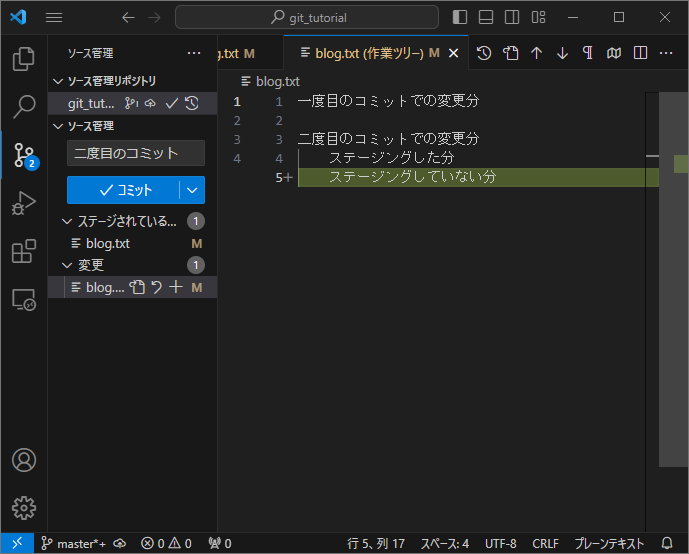689x554 pixels.
Task: Open the Explorer view in activity bar
Action: (24, 58)
